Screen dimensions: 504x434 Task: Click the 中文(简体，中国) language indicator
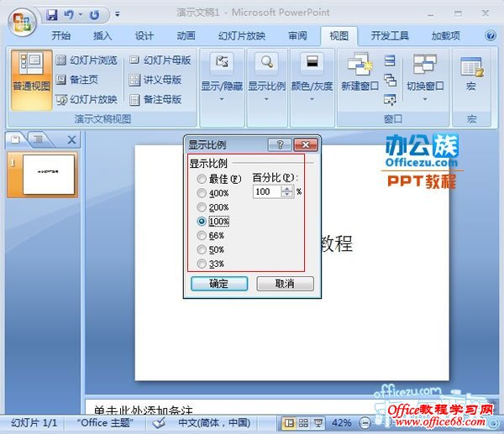click(214, 423)
